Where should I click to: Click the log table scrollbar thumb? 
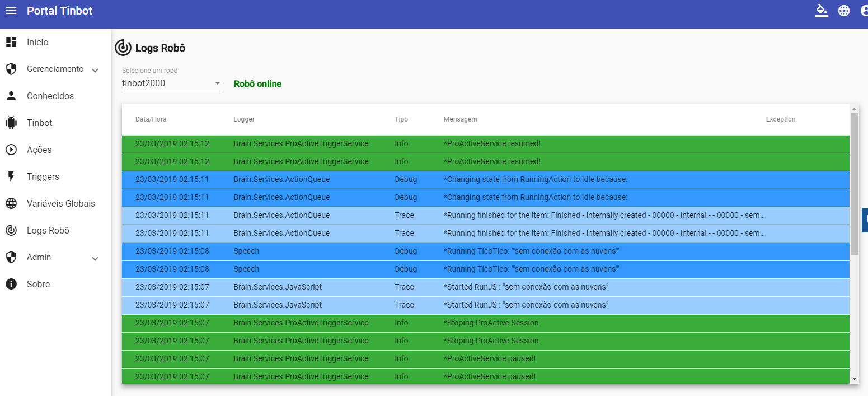tap(854, 184)
